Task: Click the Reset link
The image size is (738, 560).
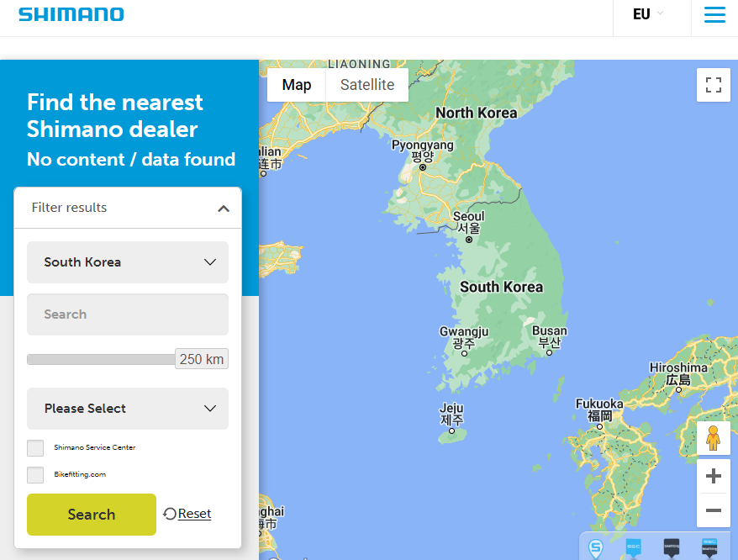Action: click(194, 514)
